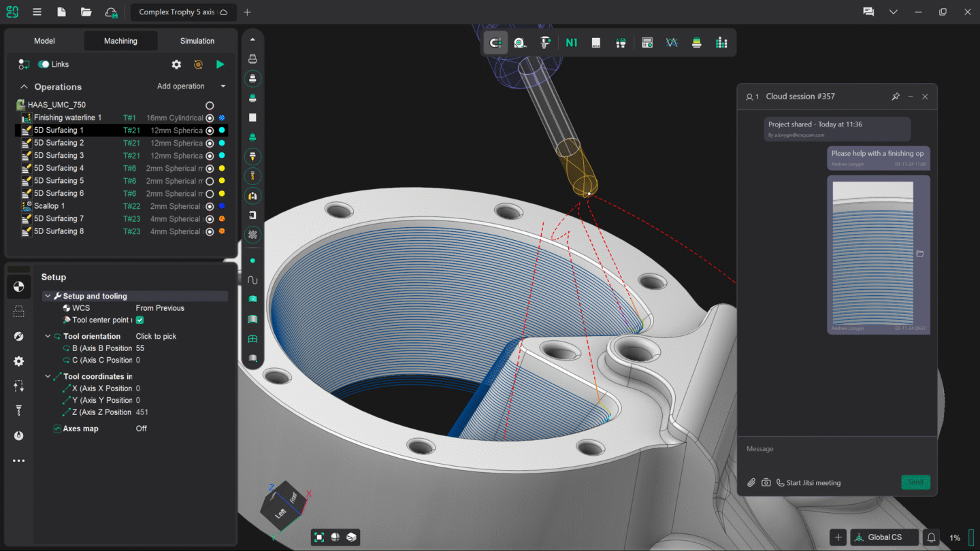Select the magnet snapping tool in top toolbar
The image size is (980, 551).
[x=495, y=42]
